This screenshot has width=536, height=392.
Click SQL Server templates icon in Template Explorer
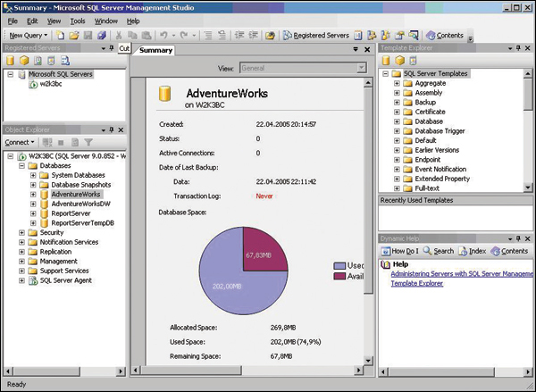pyautogui.click(x=386, y=61)
